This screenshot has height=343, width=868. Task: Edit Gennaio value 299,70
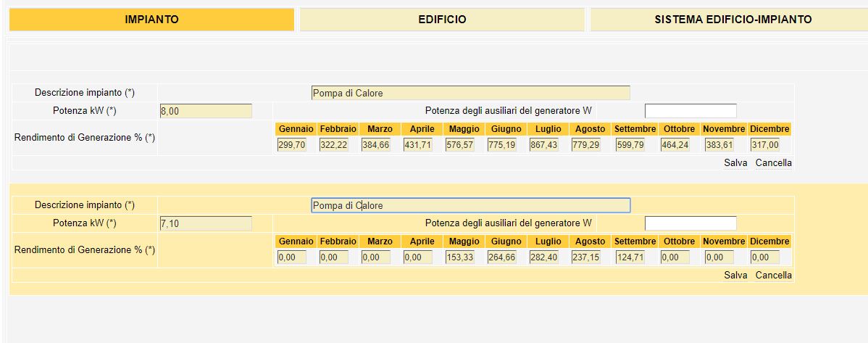coord(291,145)
